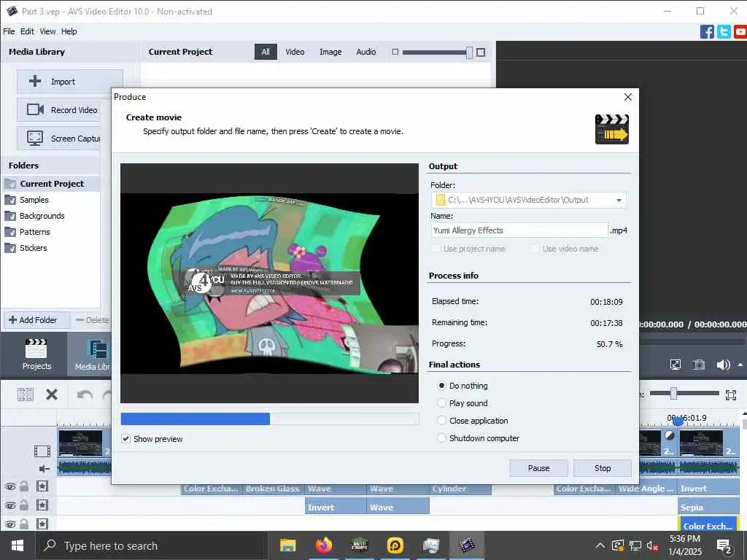Click the Import button

[70, 82]
